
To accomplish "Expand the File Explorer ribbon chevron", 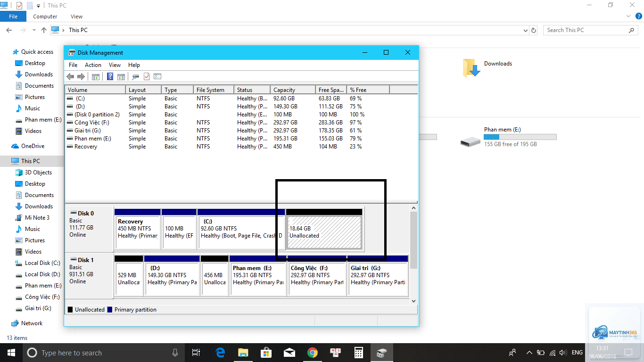I will click(x=628, y=16).
